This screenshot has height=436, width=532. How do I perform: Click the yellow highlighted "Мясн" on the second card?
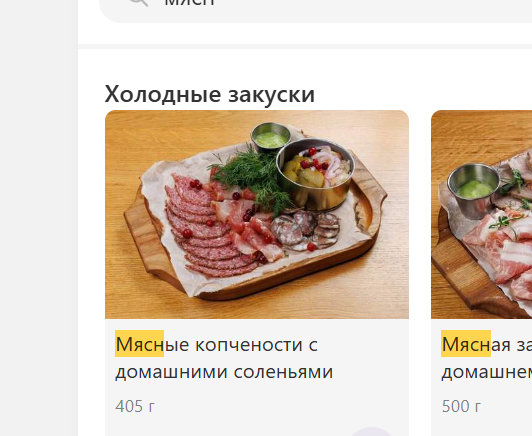pos(466,343)
